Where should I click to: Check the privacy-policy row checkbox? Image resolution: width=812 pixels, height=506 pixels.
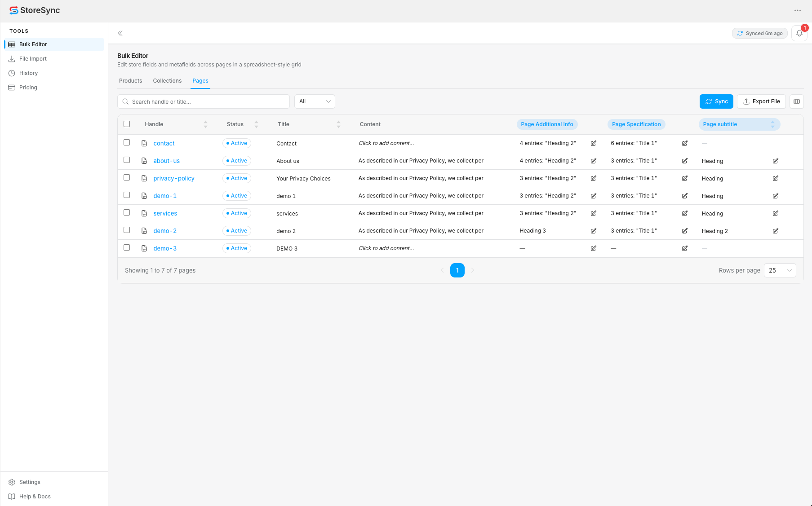(x=127, y=177)
